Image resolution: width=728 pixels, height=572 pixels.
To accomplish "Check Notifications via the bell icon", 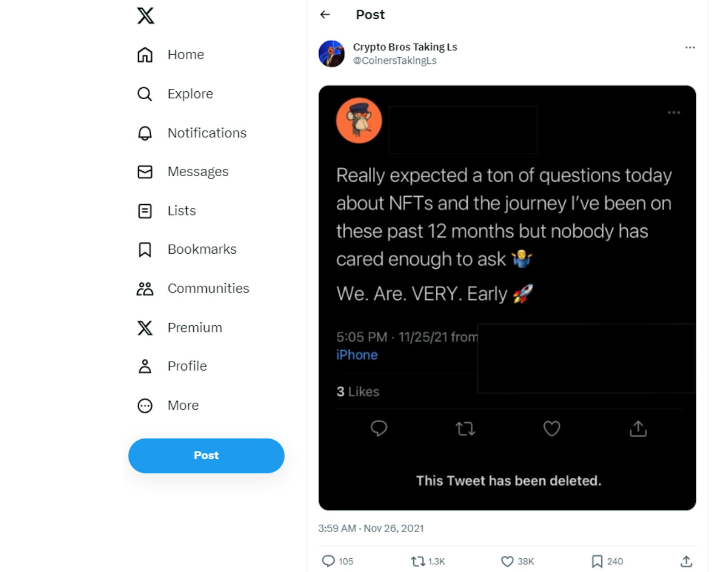I will pyautogui.click(x=145, y=133).
